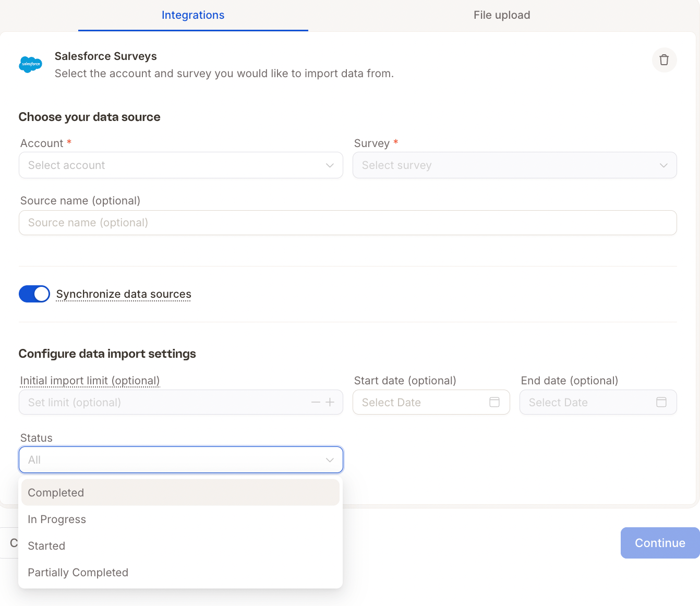Viewport: 700px width, 606px height.
Task: Focus the Source name input field
Action: pyautogui.click(x=348, y=223)
